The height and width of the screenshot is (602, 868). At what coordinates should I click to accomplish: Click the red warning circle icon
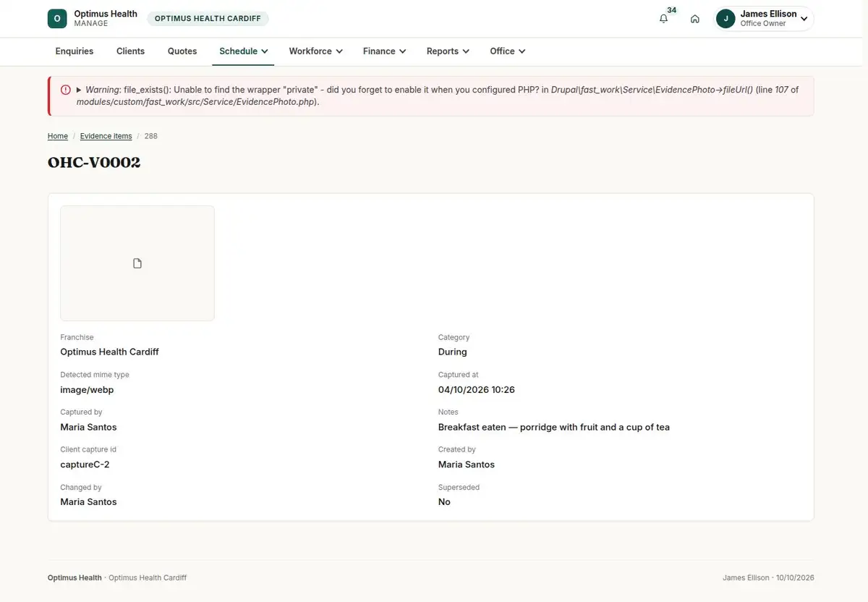click(66, 90)
